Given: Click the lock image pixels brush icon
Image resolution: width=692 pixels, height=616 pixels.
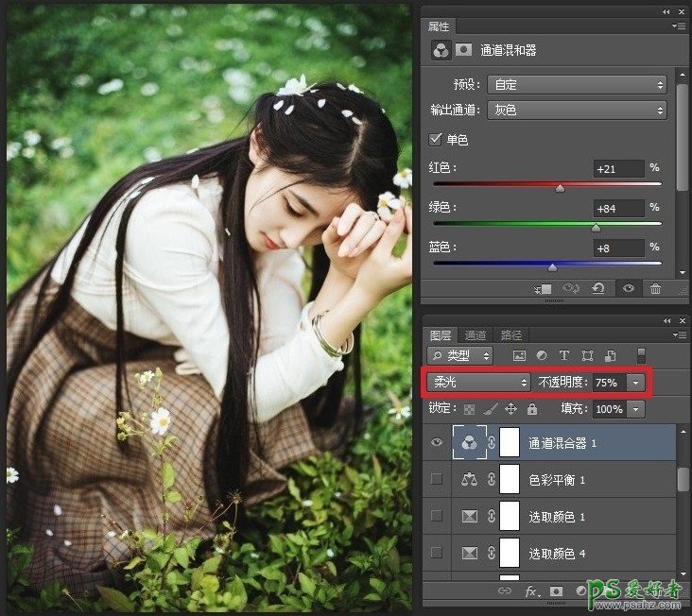Looking at the screenshot, I should point(490,409).
